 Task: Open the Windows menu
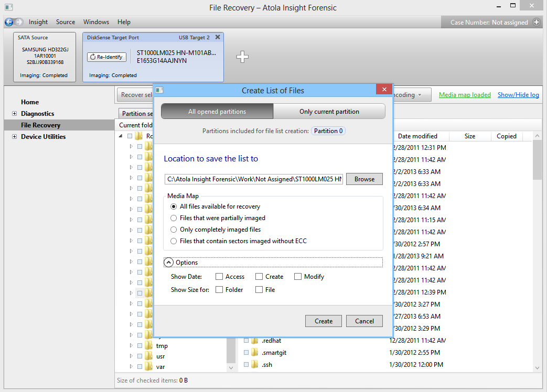click(x=96, y=22)
